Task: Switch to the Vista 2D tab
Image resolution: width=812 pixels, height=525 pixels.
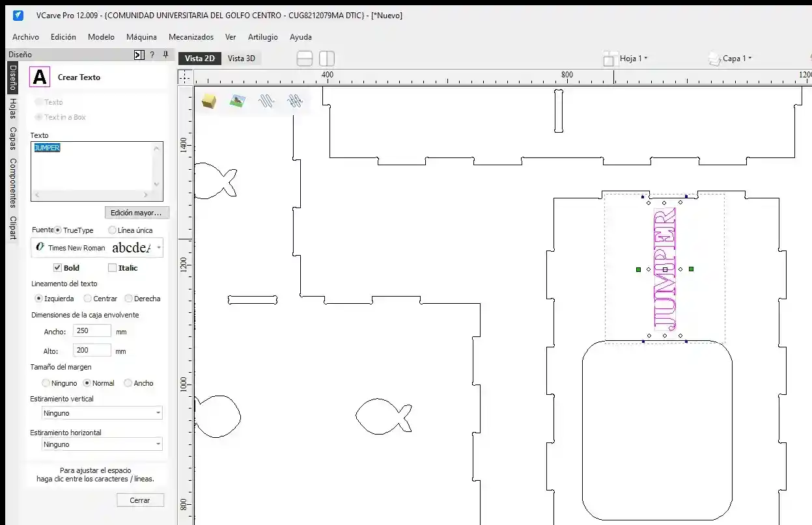Action: (x=199, y=59)
